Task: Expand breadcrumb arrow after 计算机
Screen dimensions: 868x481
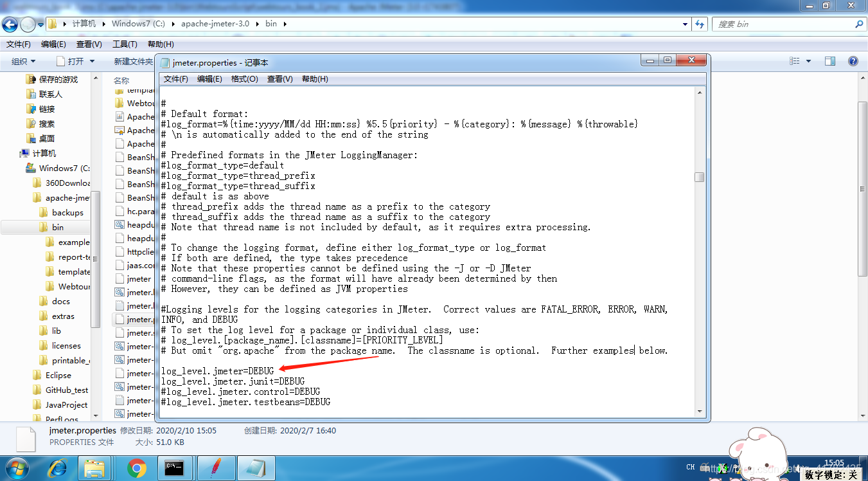Action: [103, 24]
